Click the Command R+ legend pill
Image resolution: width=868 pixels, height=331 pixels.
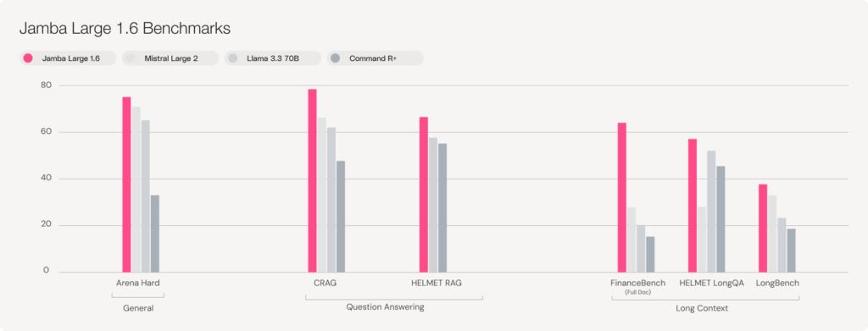point(376,58)
